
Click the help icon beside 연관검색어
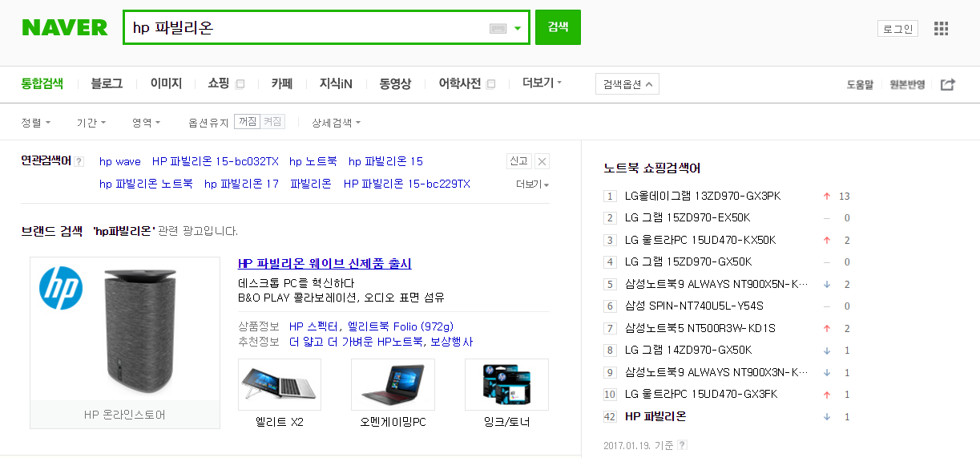pos(79,161)
